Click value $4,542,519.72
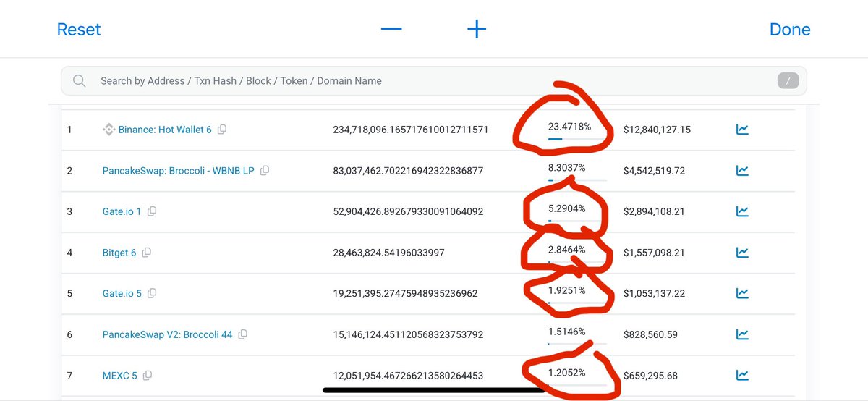 (x=654, y=171)
